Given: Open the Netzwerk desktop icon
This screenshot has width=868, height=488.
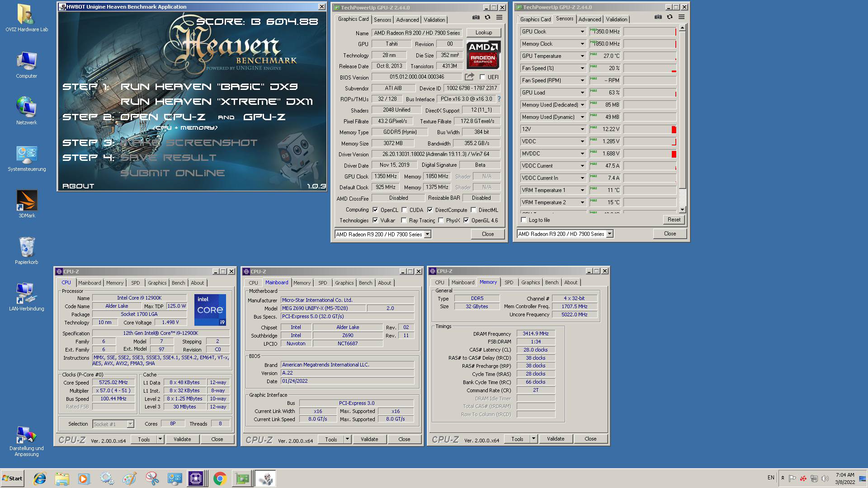Looking at the screenshot, I should click(x=27, y=111).
